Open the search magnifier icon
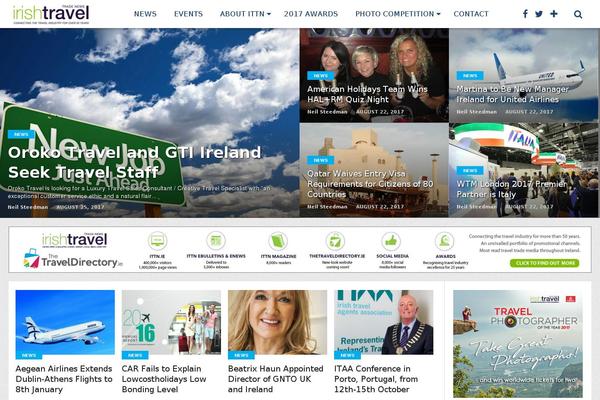Viewport: 600px width, 400px height. (578, 14)
